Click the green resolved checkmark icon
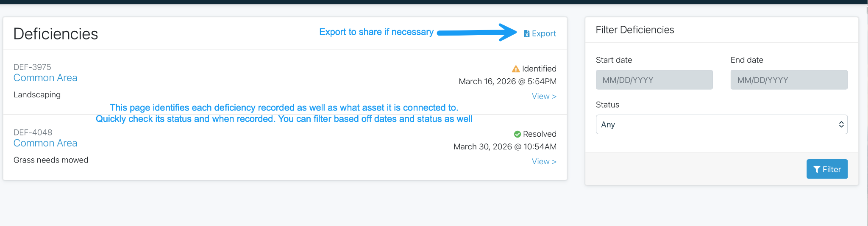 point(517,134)
